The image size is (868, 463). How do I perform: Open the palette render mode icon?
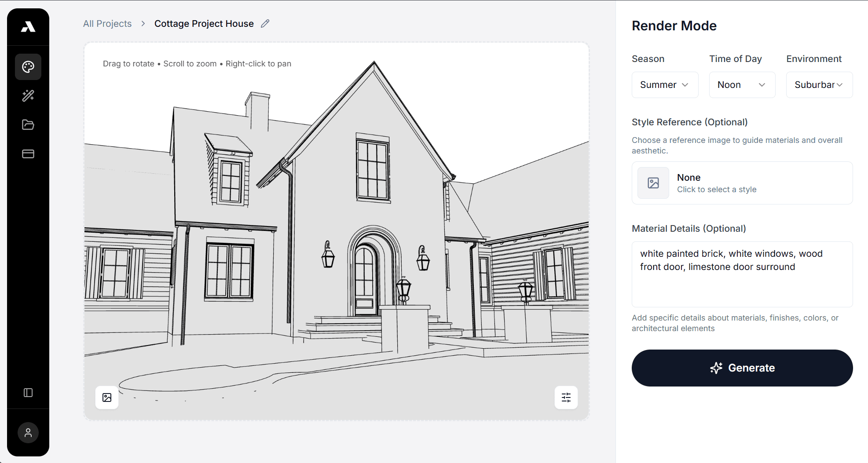28,67
